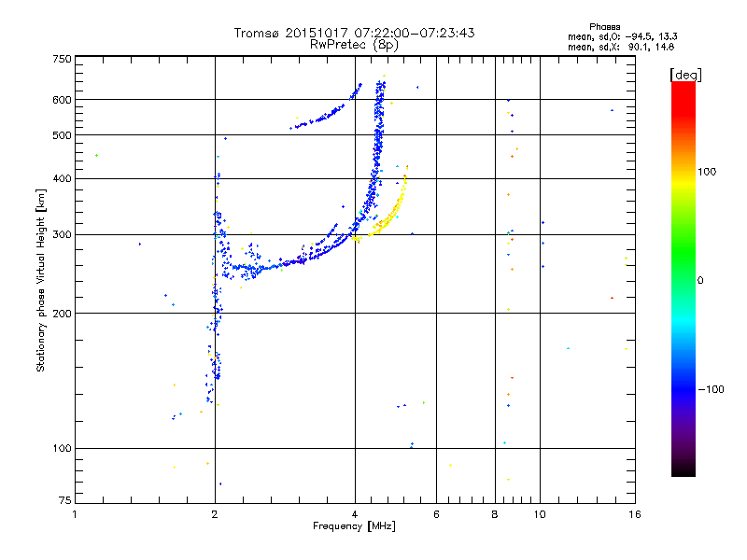Click the 'Stationary phase Virtual Height [km]' axis label

point(41,280)
